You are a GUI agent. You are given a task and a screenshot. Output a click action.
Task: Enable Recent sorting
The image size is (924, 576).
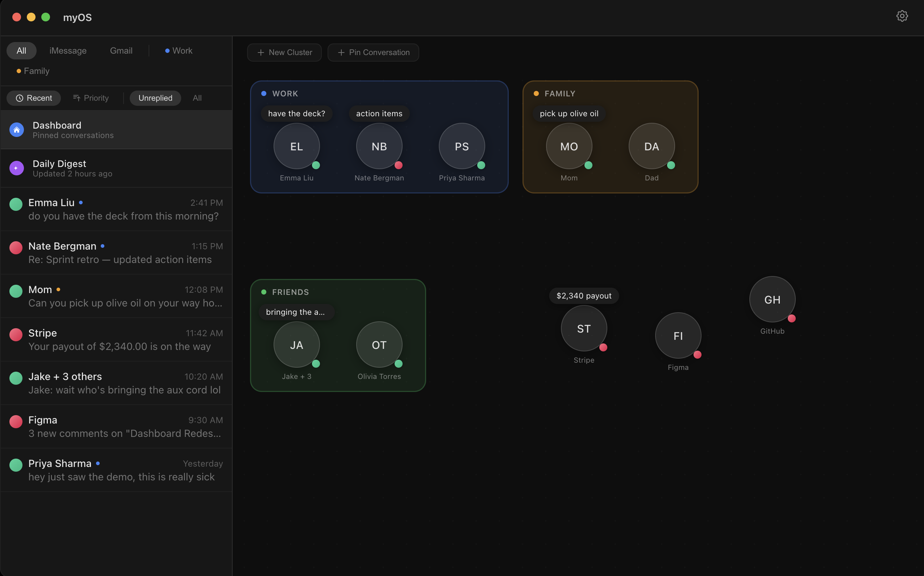(x=34, y=98)
